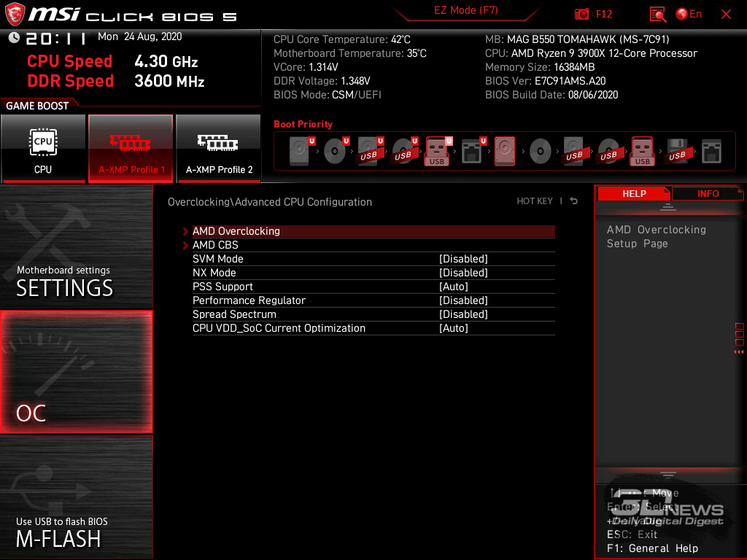Click DDR Speed 3600 MHz readout

[116, 81]
